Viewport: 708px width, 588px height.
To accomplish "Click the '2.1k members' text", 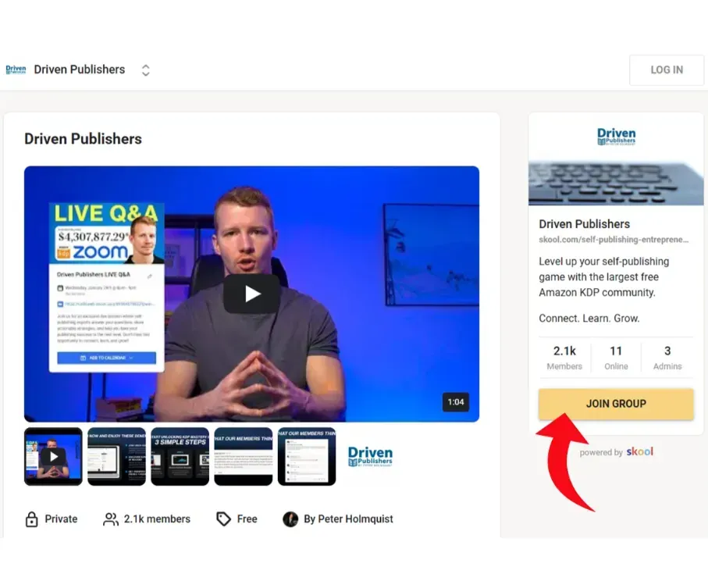I will pyautogui.click(x=157, y=519).
